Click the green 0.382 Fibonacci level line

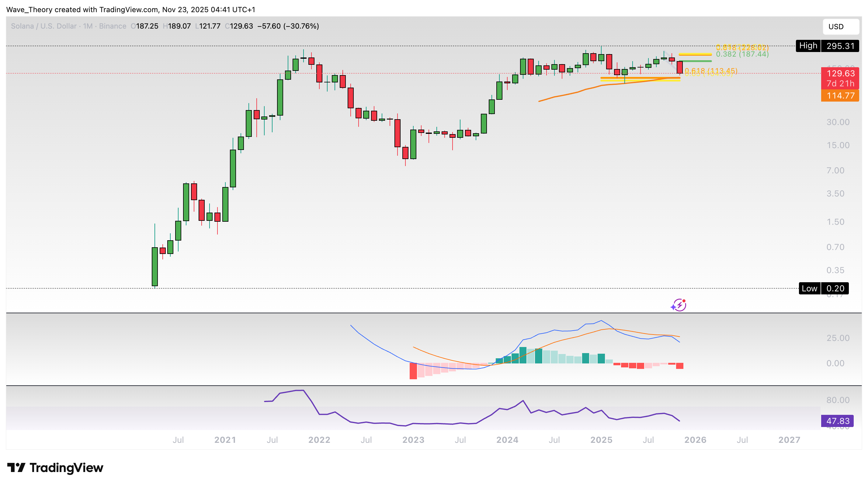click(695, 61)
